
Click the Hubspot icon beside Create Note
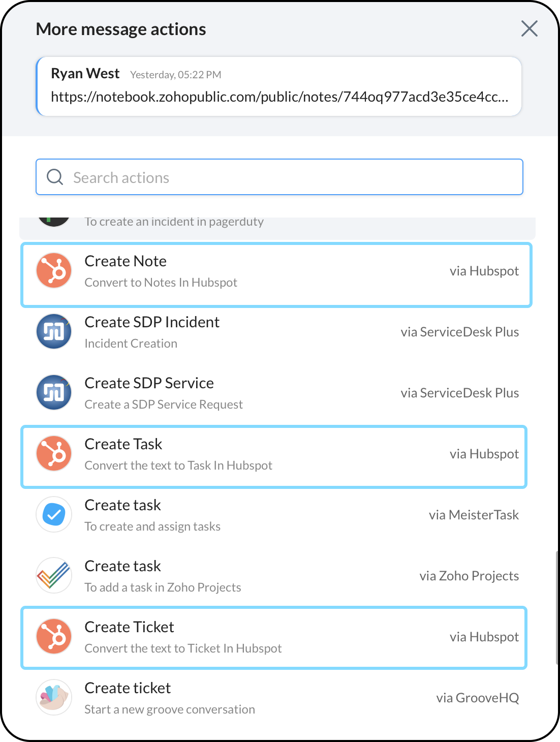click(x=54, y=270)
